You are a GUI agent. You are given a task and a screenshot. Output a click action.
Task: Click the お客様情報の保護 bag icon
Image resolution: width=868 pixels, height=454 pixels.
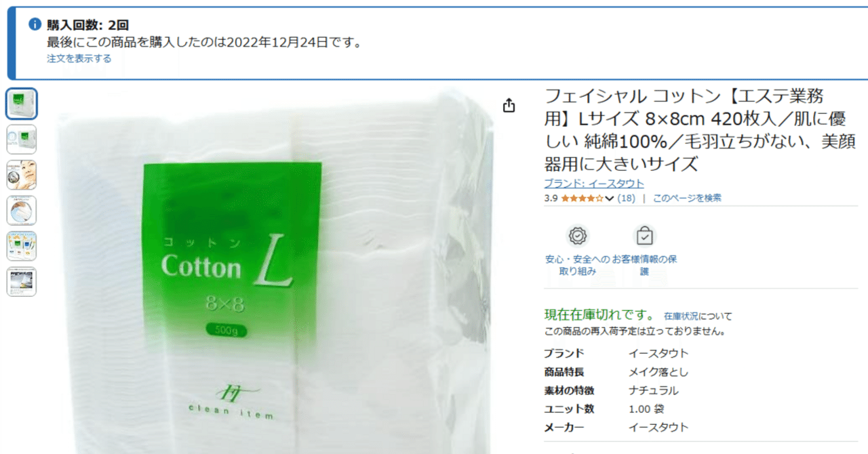(x=644, y=236)
